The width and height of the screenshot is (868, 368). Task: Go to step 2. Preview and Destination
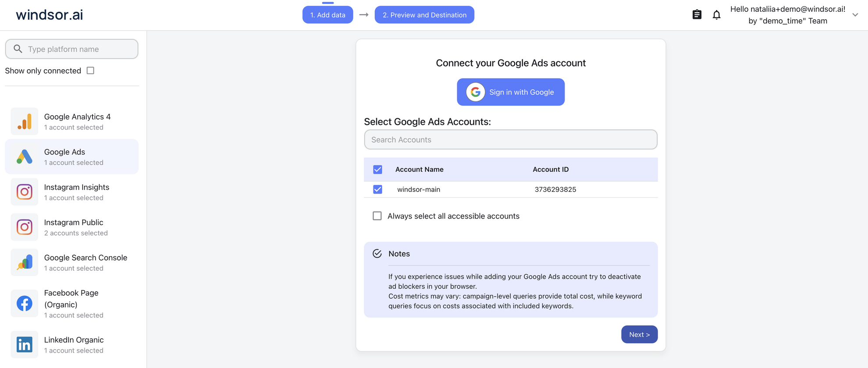coord(424,15)
